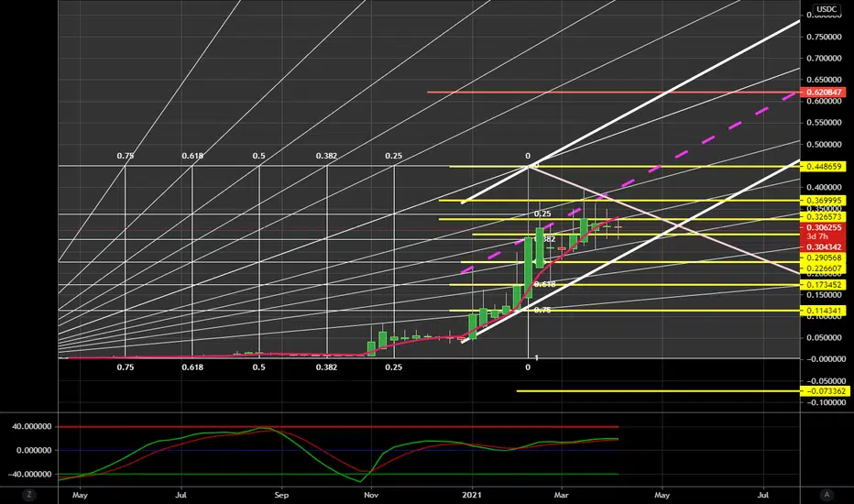Screen dimensions: 854x504
Task: Click the top 0.5 Fib time zone label
Action: (x=258, y=156)
